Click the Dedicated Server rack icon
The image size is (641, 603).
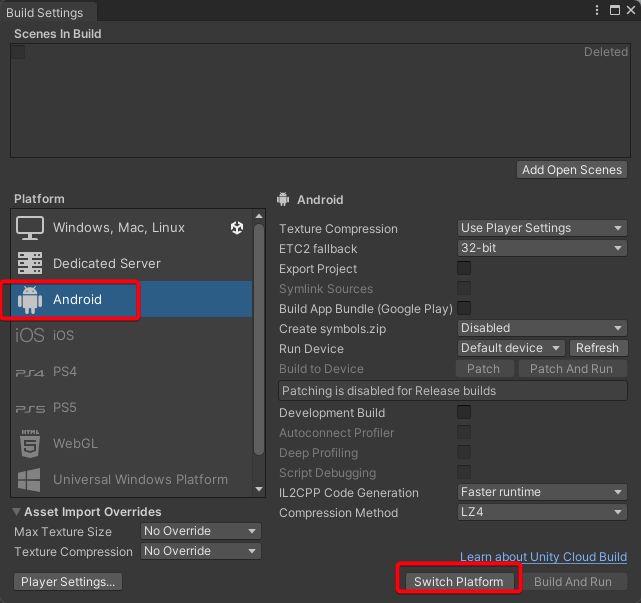pyautogui.click(x=30, y=263)
